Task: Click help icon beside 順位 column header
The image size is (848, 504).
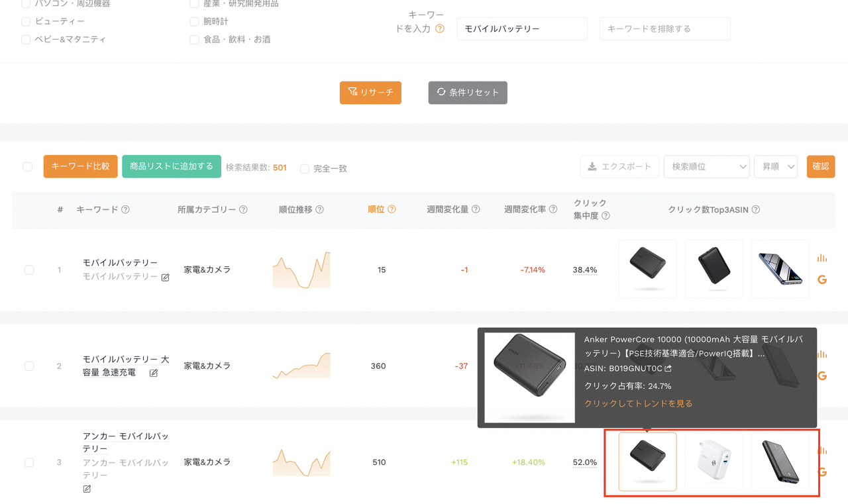Action: pos(392,209)
